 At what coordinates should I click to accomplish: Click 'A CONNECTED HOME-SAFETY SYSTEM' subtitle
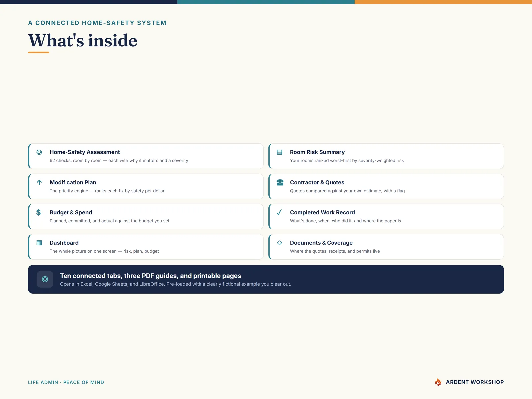coord(97,23)
